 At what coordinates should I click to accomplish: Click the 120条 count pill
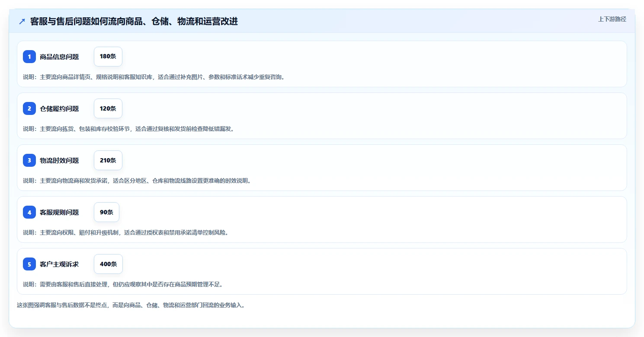[x=108, y=108]
